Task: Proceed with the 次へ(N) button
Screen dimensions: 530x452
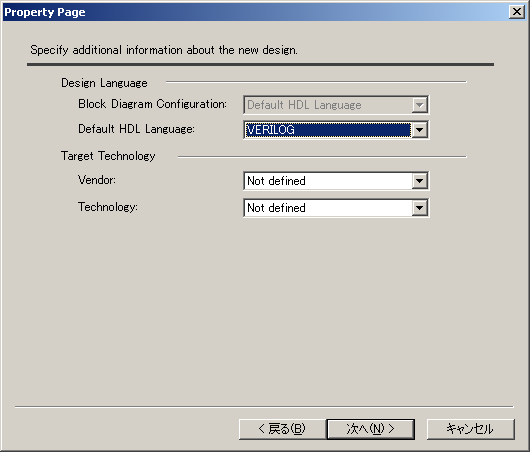Action: click(371, 429)
